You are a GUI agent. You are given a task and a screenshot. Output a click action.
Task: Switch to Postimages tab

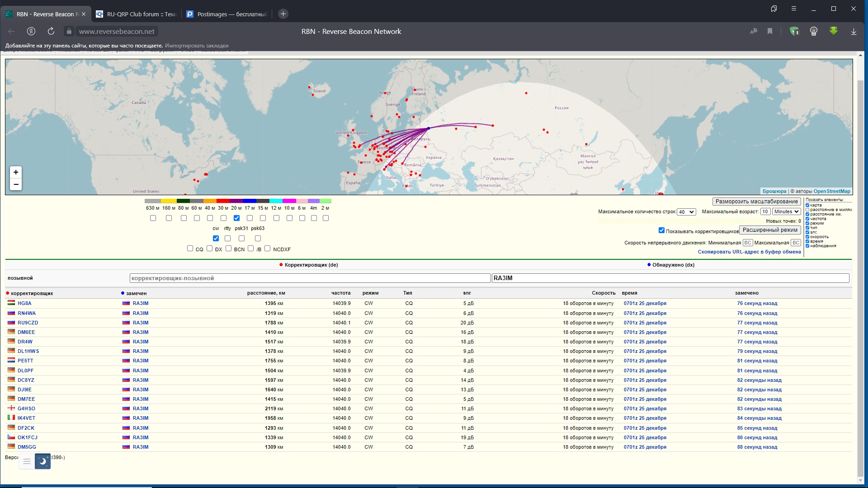[x=227, y=14]
